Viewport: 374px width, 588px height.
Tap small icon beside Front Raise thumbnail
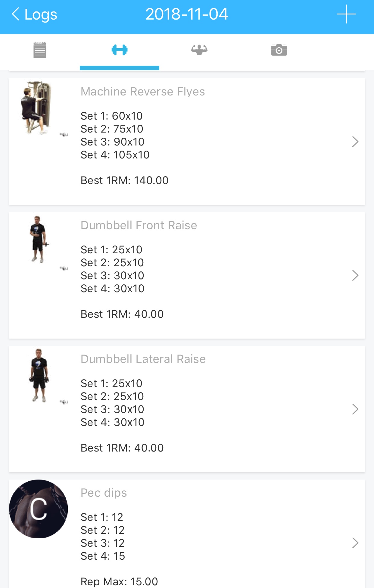point(64,268)
